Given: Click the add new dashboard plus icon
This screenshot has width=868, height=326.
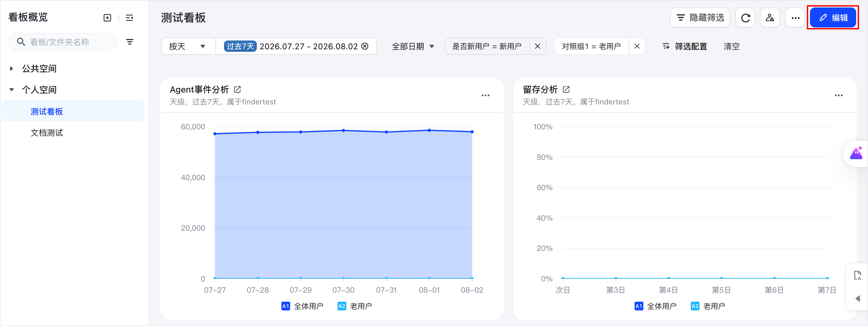Looking at the screenshot, I should (107, 18).
